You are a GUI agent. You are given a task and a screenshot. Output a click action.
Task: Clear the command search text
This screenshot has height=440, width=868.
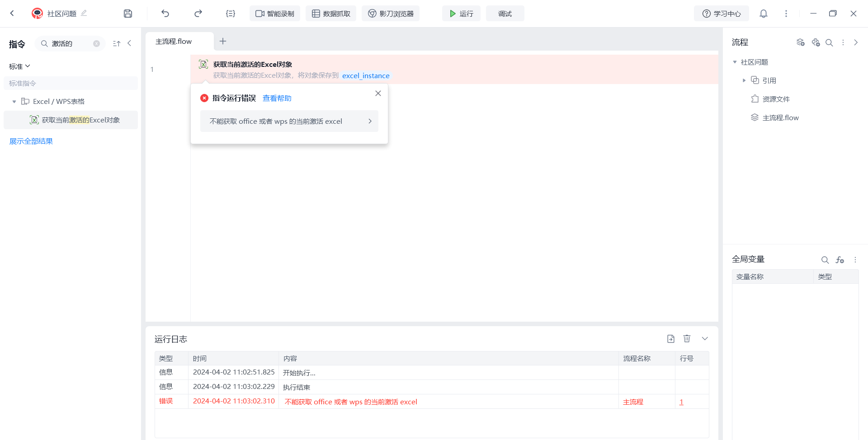(96, 44)
